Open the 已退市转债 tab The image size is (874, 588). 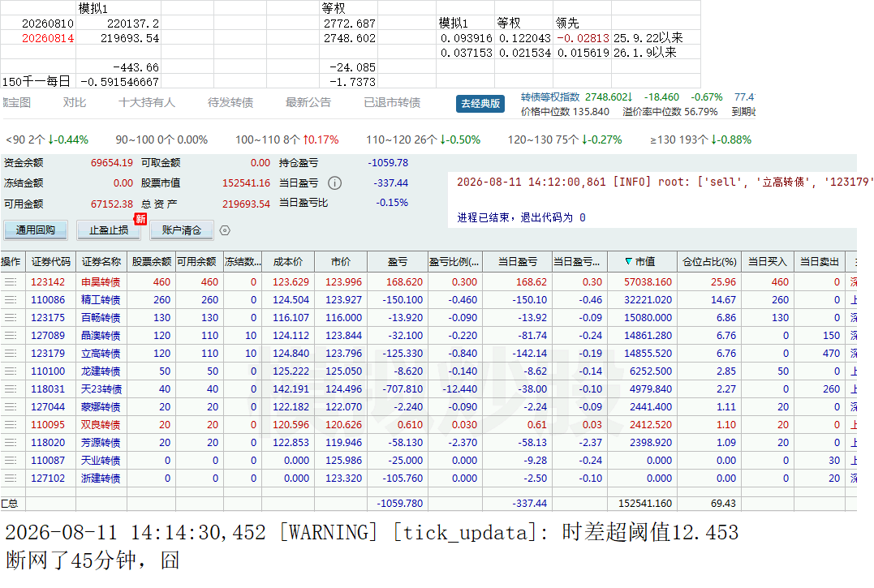click(x=392, y=102)
